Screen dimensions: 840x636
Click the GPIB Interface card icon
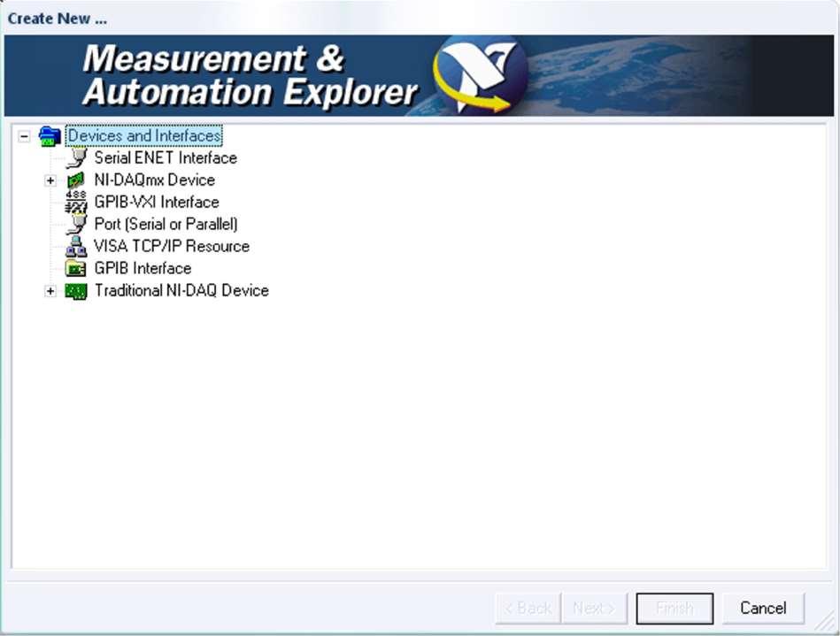[75, 268]
